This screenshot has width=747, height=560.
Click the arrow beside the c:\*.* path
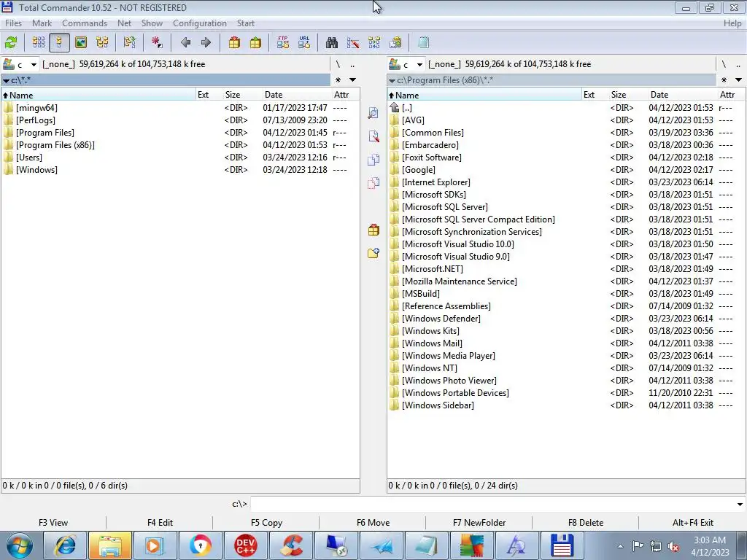6,80
